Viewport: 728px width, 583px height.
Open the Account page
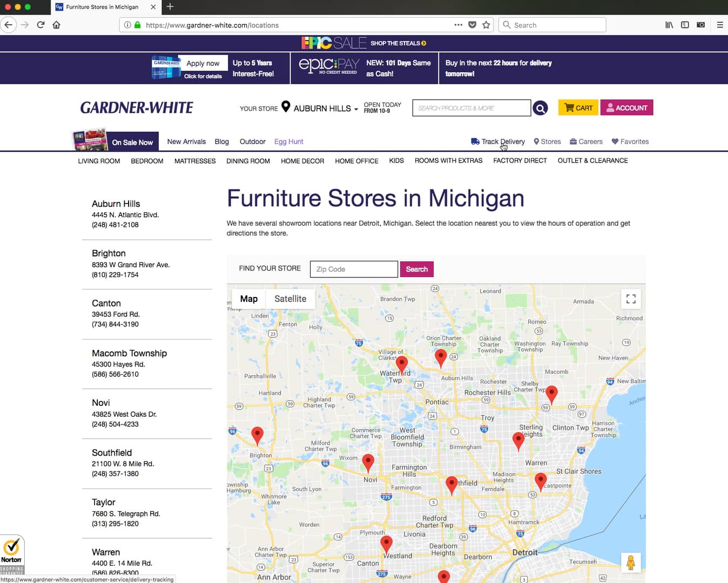626,107
